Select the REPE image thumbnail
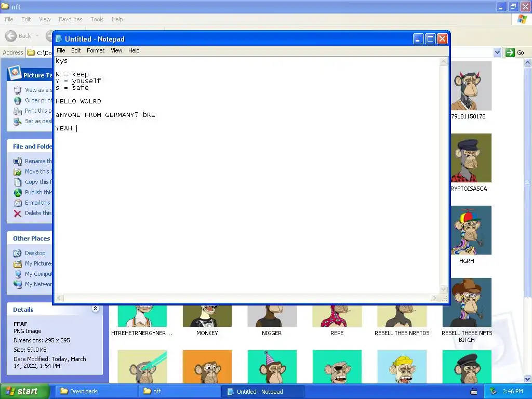This screenshot has width=532, height=399. (337, 316)
